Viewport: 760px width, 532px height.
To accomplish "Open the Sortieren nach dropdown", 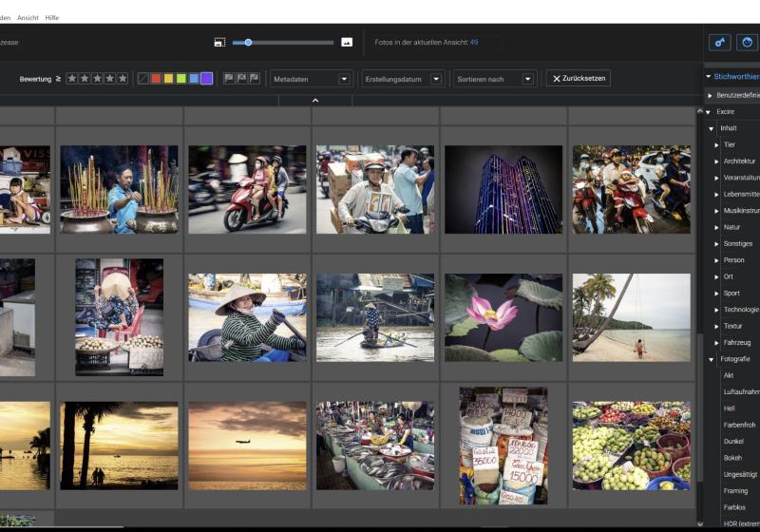I will pos(494,79).
